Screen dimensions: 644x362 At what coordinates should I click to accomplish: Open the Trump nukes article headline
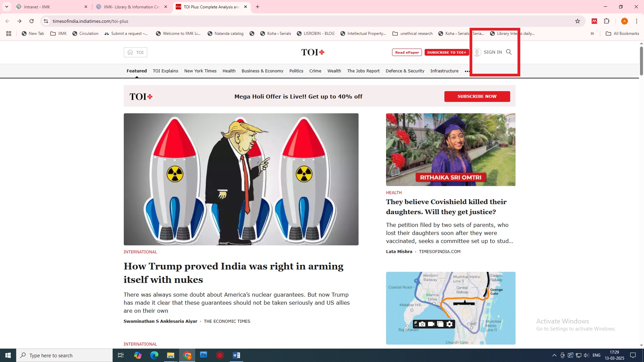pyautogui.click(x=233, y=273)
